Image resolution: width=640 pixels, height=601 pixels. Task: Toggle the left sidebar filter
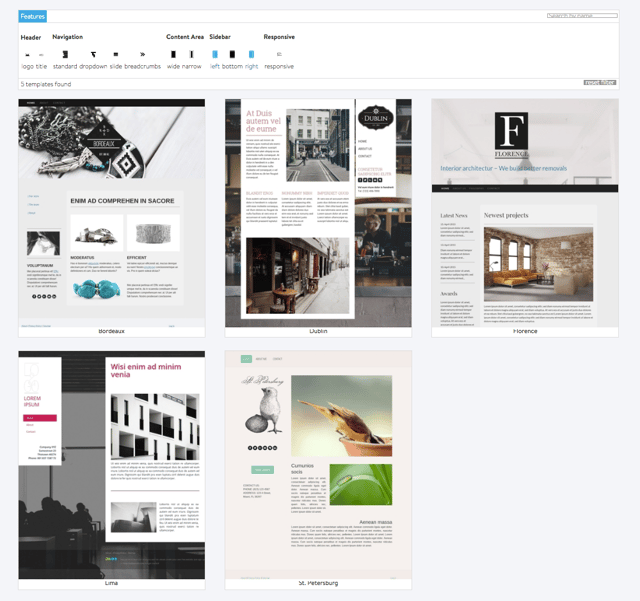[215, 54]
